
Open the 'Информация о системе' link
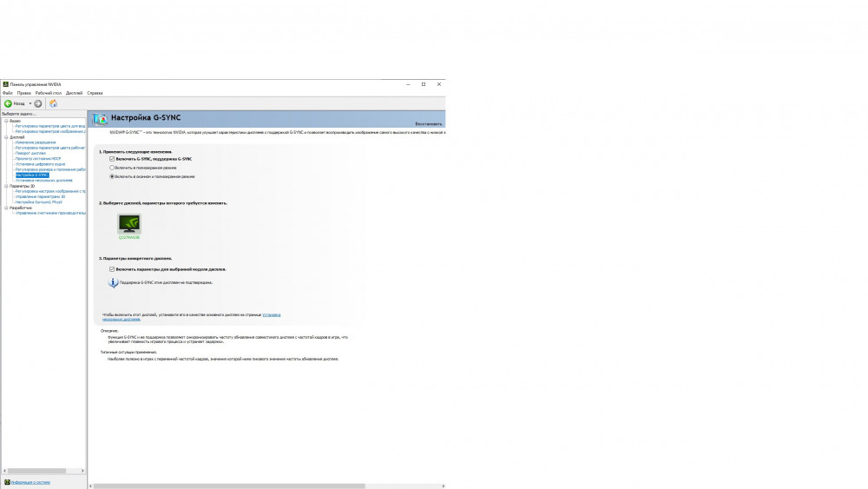pos(30,482)
